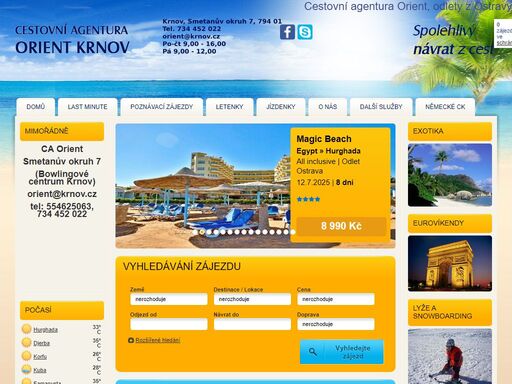Click the Vyhledejte zájezd button
This screenshot has width=512, height=384.
342,352
